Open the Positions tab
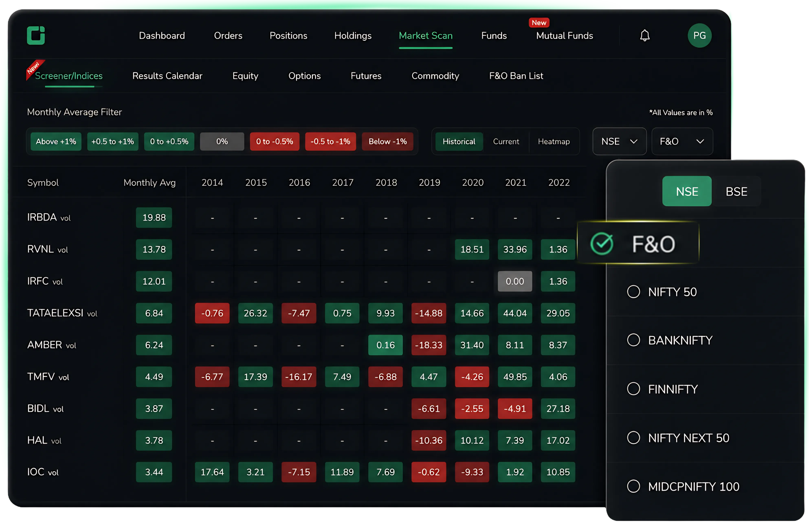Image resolution: width=809 pixels, height=532 pixels. tap(288, 35)
